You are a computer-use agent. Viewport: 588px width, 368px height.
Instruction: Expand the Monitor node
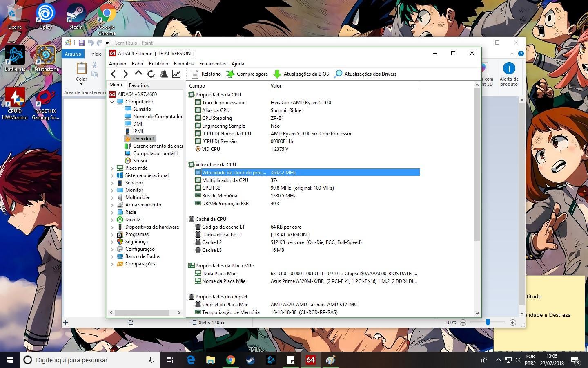[x=112, y=190]
